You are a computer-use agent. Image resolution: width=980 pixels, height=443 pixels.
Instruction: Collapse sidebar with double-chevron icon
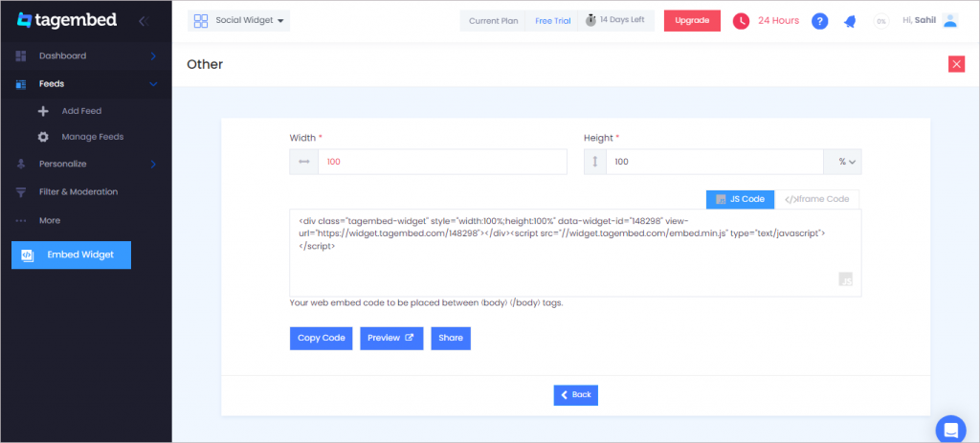(x=144, y=21)
